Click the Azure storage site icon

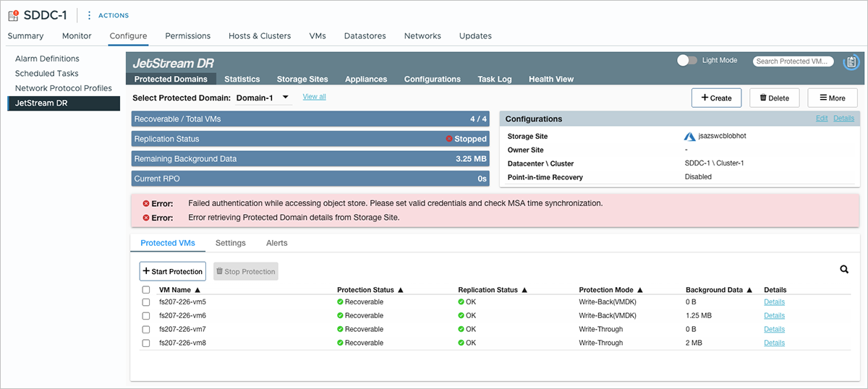[689, 137]
